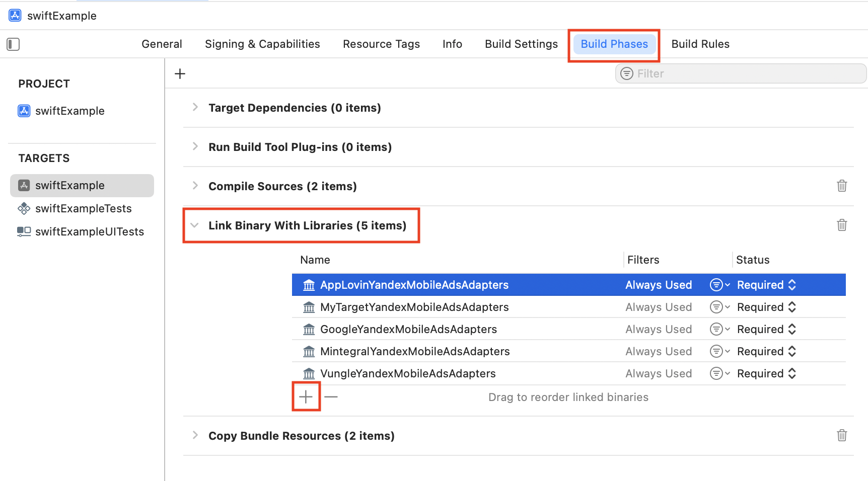Toggle the navigator sidebar panel icon
The image size is (868, 481).
coord(13,44)
